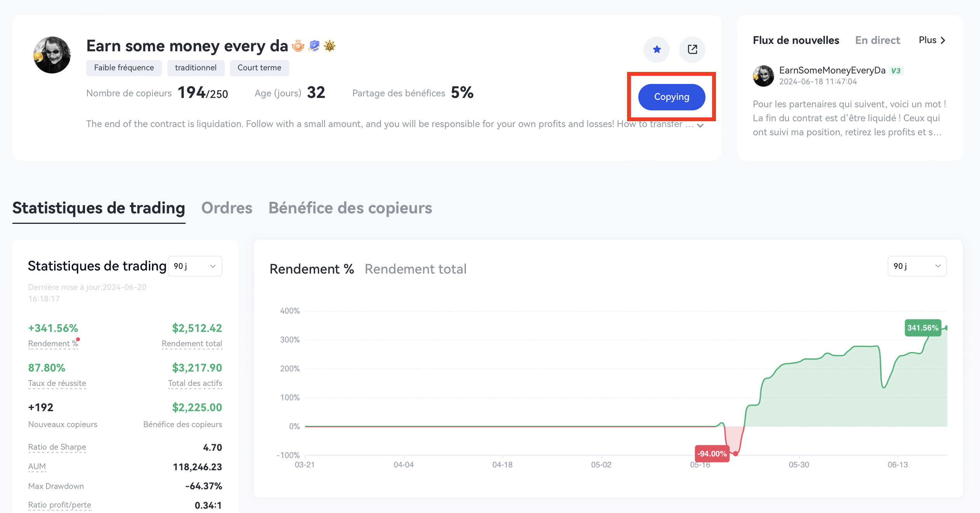The width and height of the screenshot is (980, 513).
Task: Click the ship wheel badge icon
Action: 330,46
